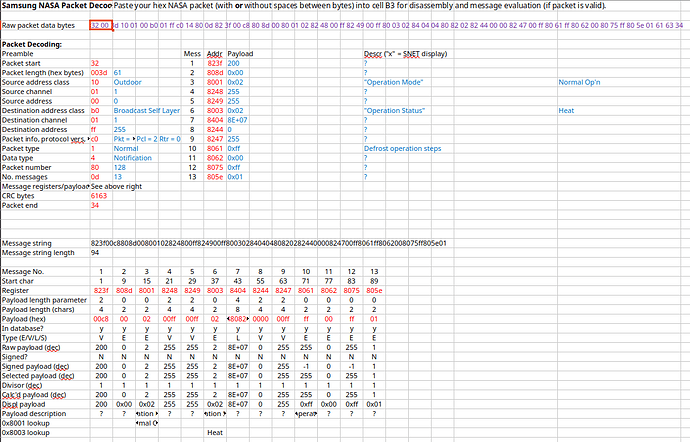Click the 'Raw packet data bytes' label
The width and height of the screenshot is (690, 442).
tap(38, 26)
